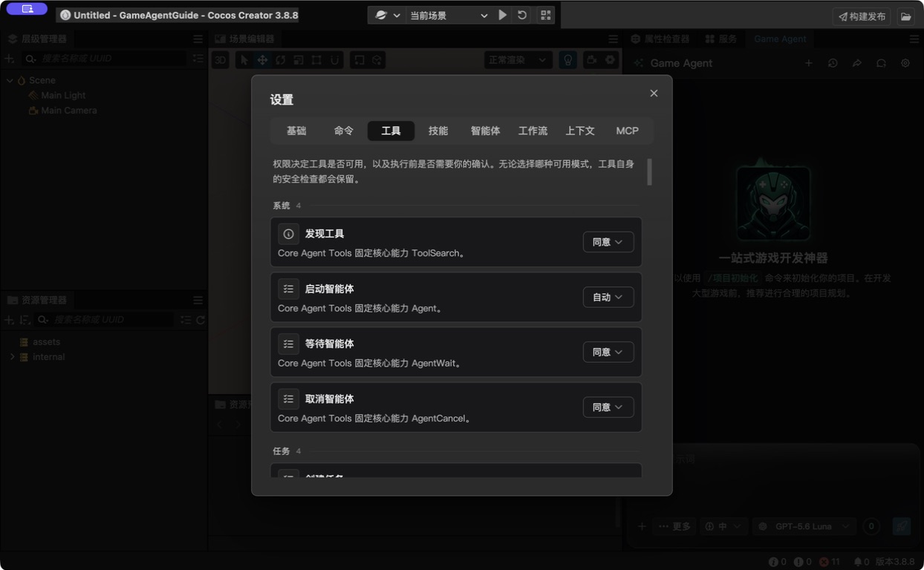
Task: Open the QR code preview icon
Action: [546, 15]
